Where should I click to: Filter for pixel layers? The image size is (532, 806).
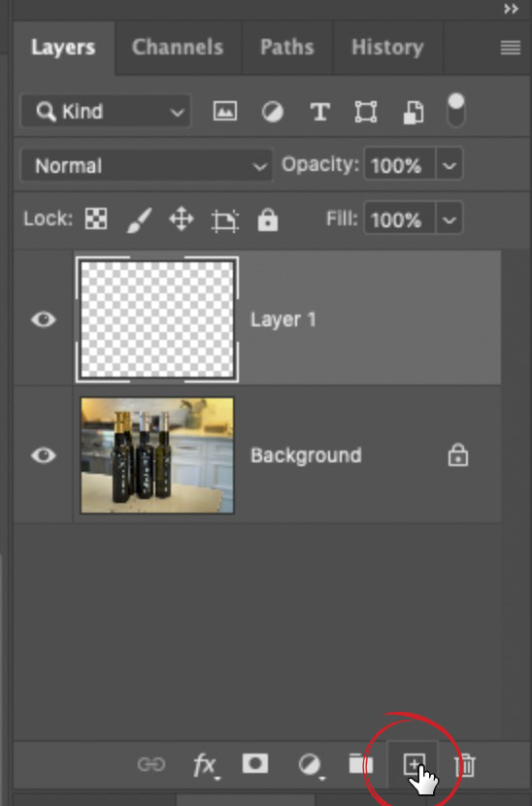pyautogui.click(x=225, y=112)
